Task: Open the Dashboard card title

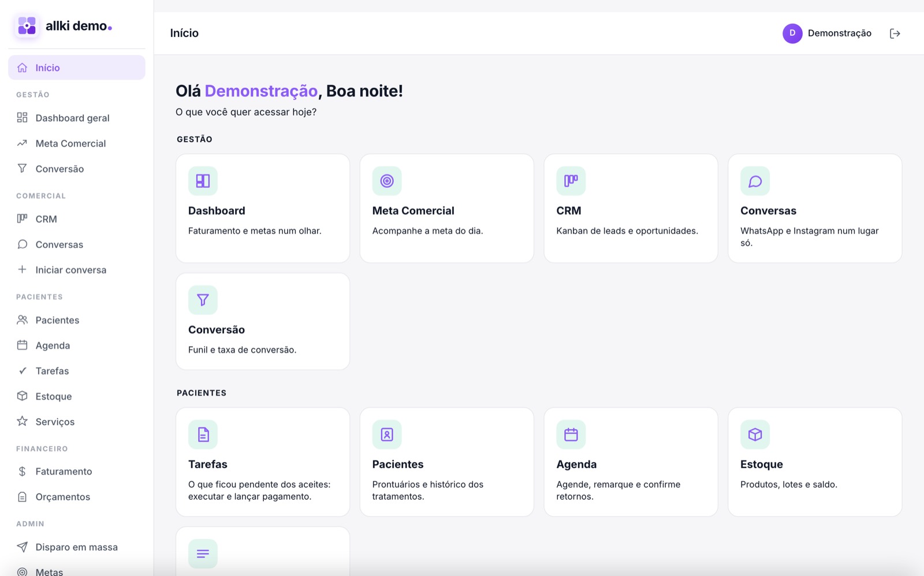Action: tap(217, 211)
